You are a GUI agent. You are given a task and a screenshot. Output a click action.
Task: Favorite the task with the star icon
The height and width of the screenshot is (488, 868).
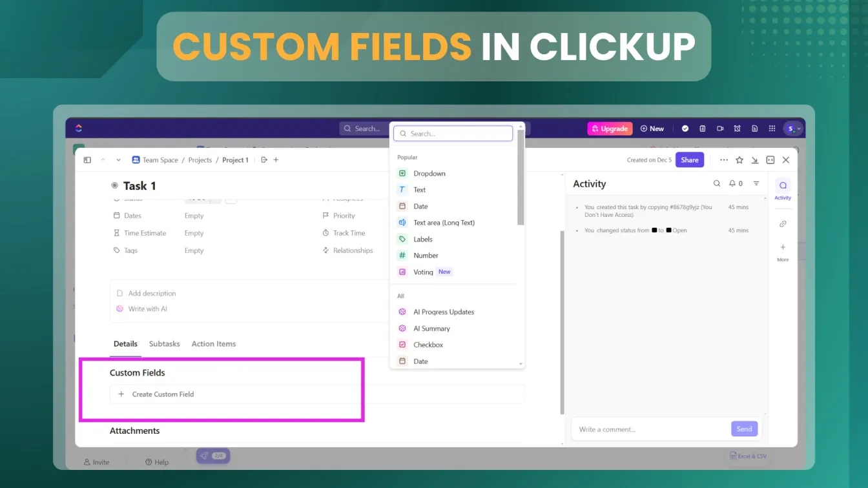pyautogui.click(x=739, y=160)
